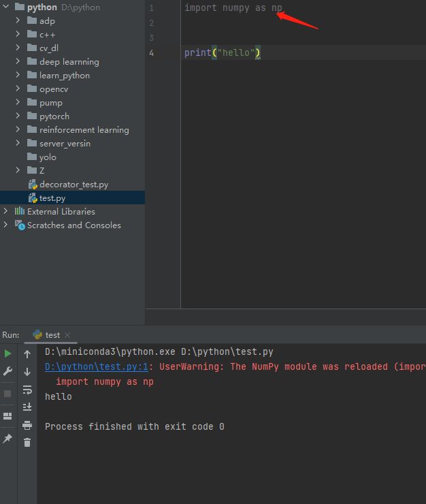
Task: Select the pytorch folder name
Action: (54, 116)
